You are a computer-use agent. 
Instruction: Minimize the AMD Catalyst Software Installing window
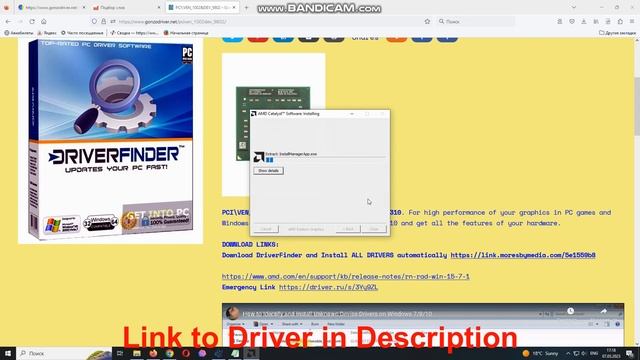(352, 114)
